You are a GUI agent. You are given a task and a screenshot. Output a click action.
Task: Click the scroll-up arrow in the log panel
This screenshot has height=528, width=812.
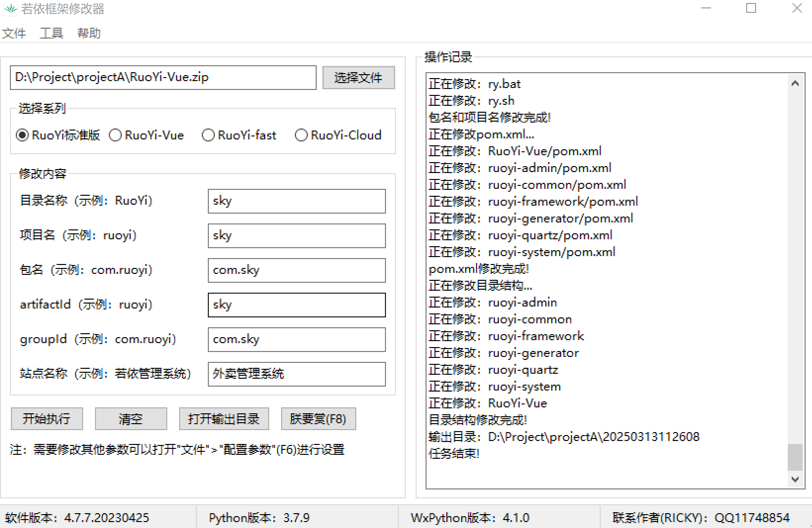[x=795, y=83]
